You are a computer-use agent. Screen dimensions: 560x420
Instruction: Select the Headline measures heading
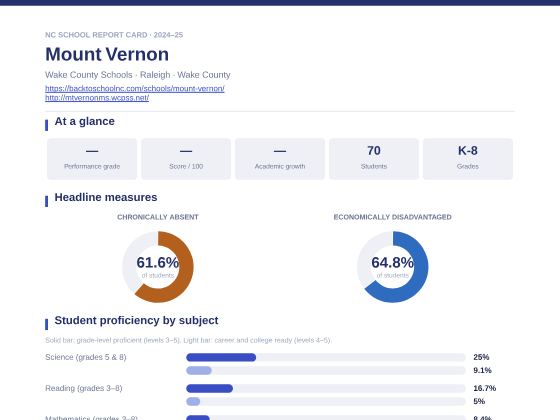(106, 197)
